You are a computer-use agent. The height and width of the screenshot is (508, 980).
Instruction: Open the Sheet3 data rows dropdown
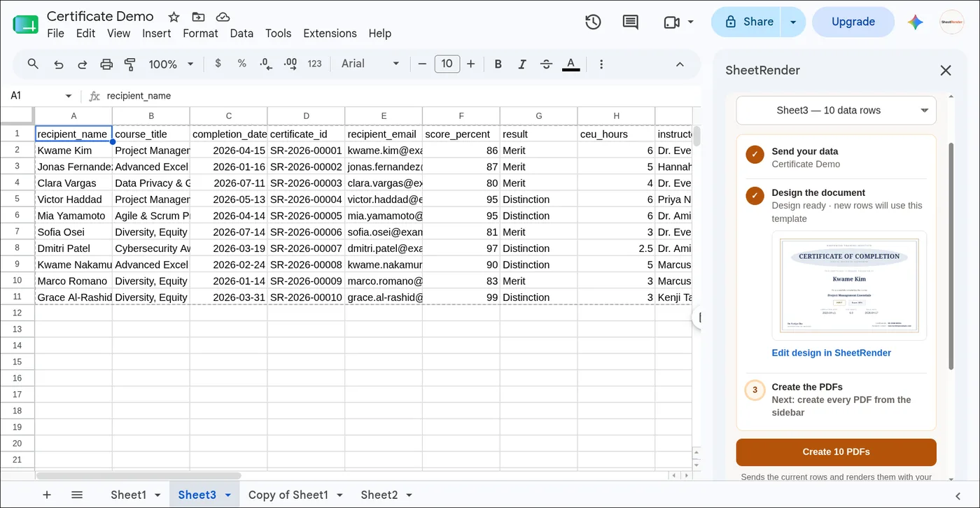click(x=836, y=111)
